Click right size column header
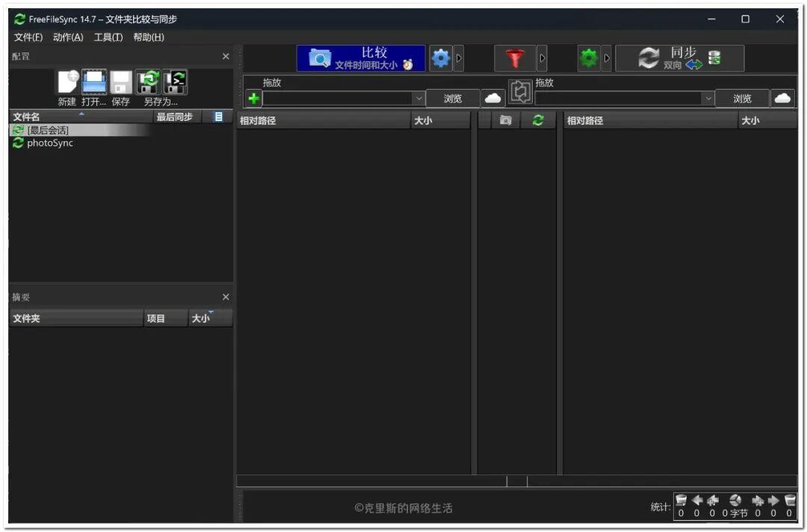This screenshot has width=807, height=532. coord(767,120)
